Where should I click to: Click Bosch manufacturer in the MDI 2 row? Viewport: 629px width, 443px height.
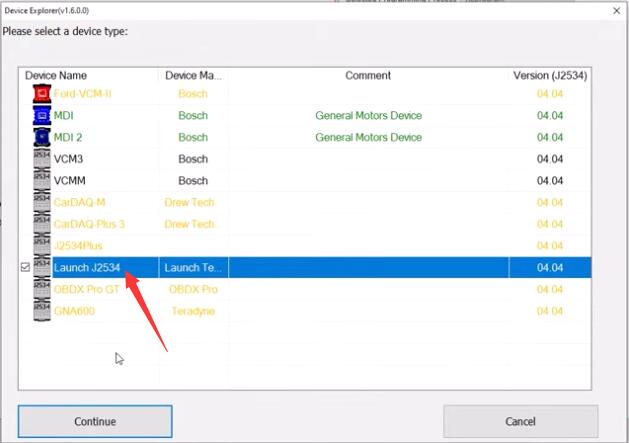[193, 137]
